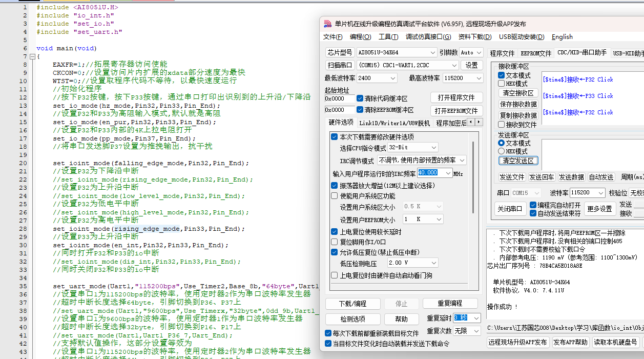Click the 关闭串口 button
644x359 pixels.
[x=509, y=209]
